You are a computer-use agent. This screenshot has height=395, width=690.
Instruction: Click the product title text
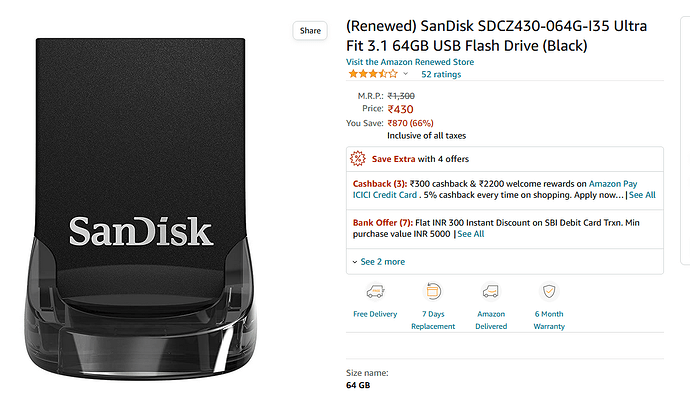496,36
